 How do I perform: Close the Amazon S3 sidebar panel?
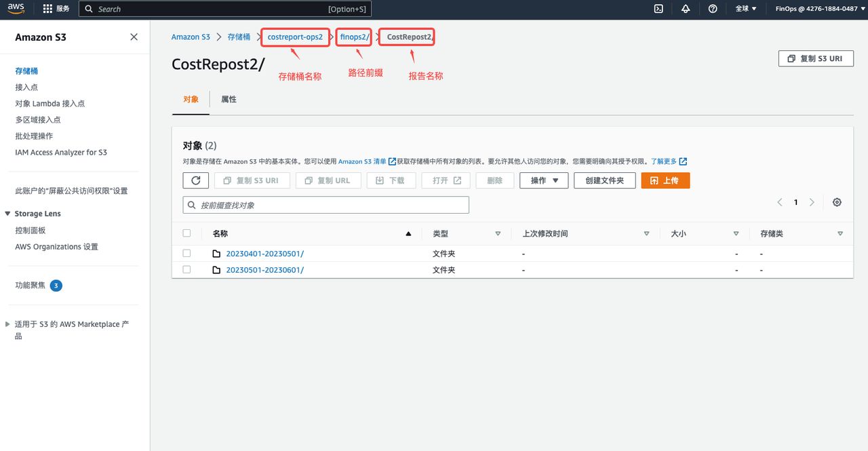pos(134,37)
